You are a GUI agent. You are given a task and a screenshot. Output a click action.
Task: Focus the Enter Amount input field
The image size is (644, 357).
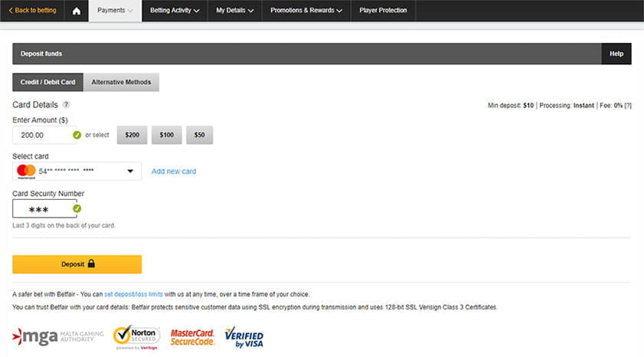[x=44, y=135]
